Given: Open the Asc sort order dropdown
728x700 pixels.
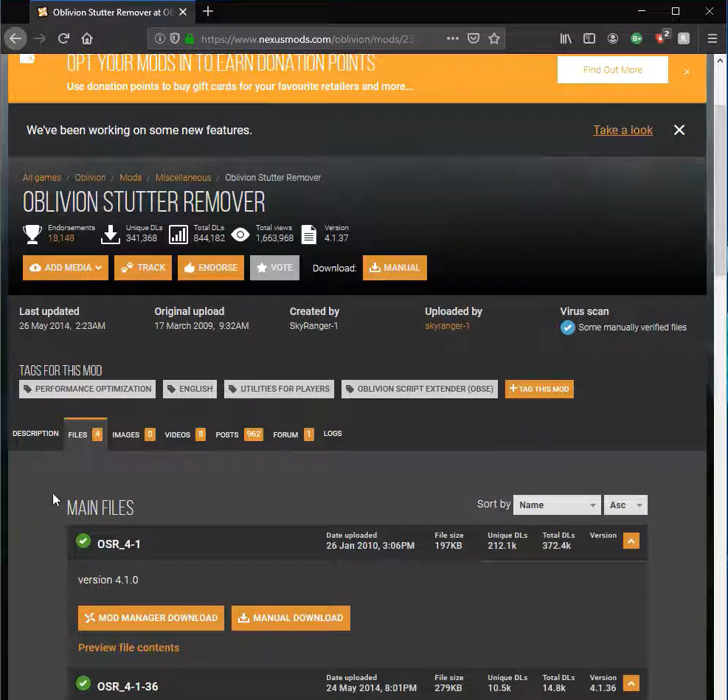Looking at the screenshot, I should (x=625, y=505).
